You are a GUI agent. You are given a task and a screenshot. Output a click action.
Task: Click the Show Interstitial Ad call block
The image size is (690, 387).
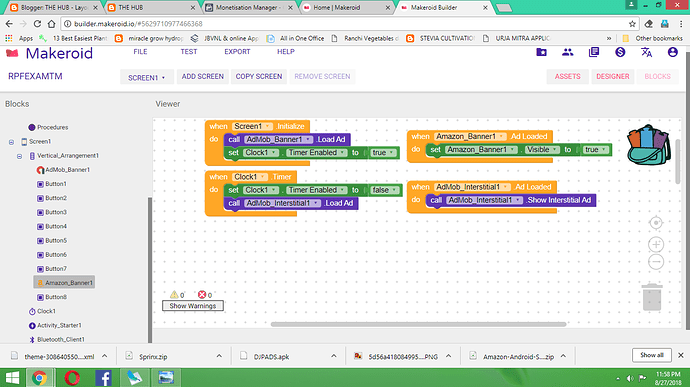511,200
